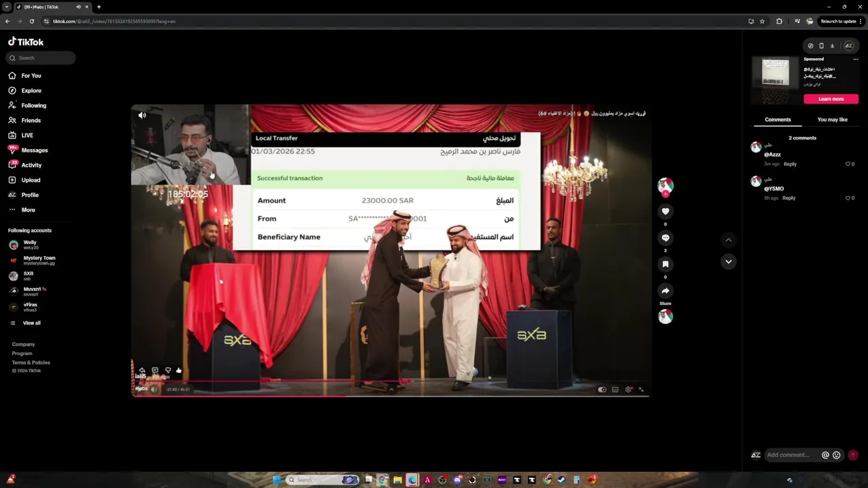
Task: Open the Mystery Town account
Action: 32,260
